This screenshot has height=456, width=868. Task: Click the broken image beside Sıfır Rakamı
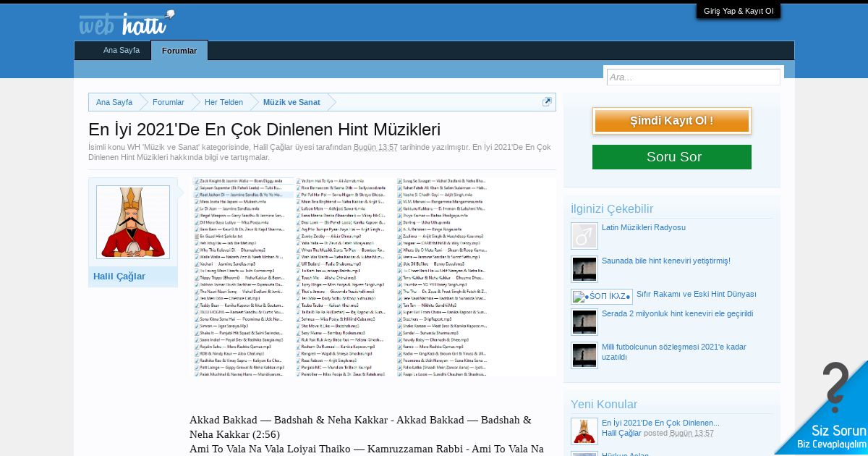(x=602, y=297)
